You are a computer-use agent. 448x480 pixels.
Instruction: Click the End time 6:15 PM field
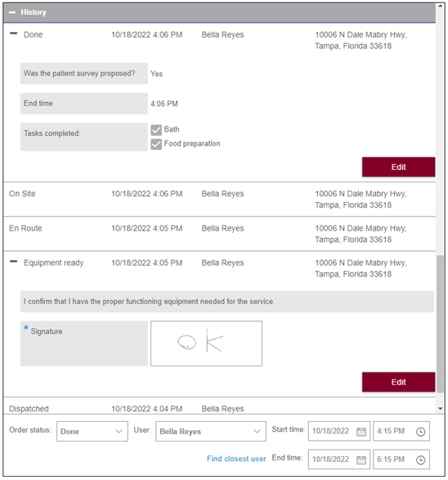point(401,460)
